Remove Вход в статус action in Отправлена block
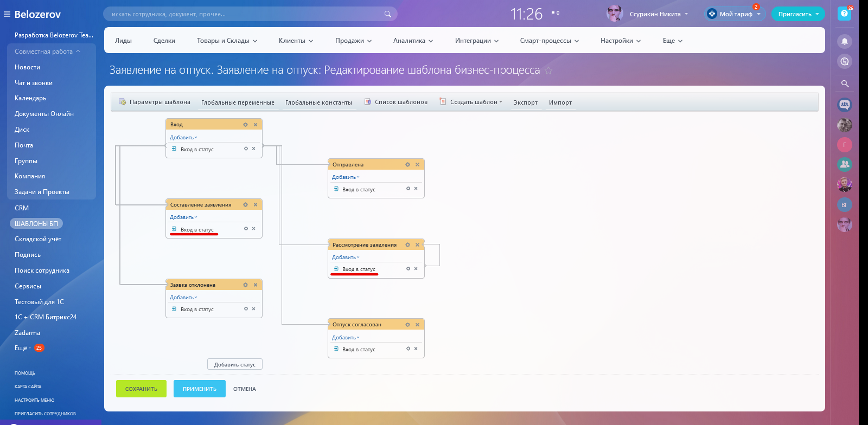This screenshot has height=425, width=868. pos(416,189)
